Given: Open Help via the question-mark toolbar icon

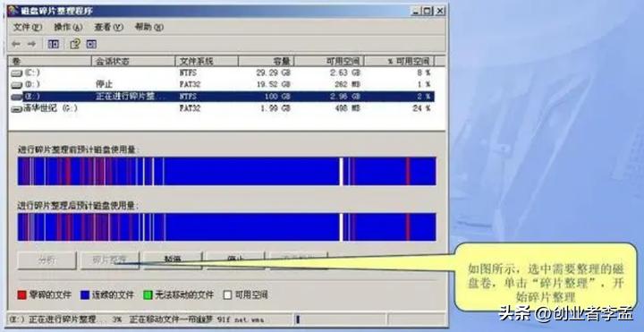Looking at the screenshot, I should click(x=75, y=44).
